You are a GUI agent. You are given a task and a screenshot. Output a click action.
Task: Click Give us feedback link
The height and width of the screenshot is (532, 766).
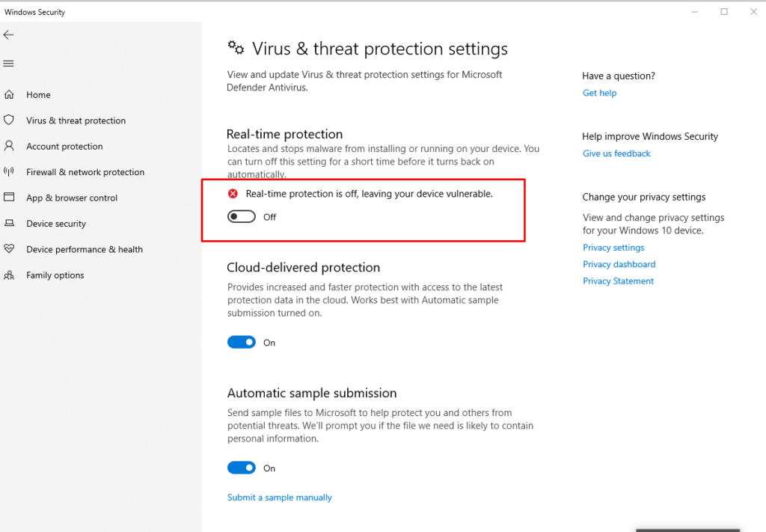[616, 153]
